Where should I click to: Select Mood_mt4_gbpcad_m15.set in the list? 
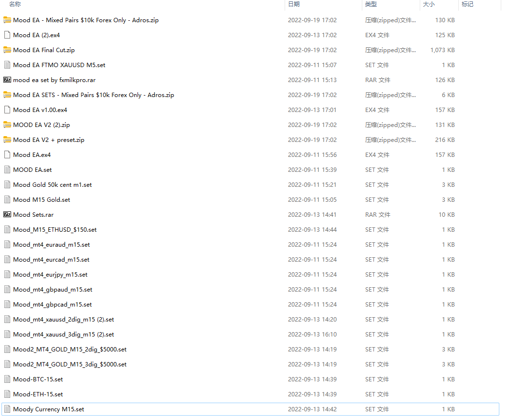point(52,305)
